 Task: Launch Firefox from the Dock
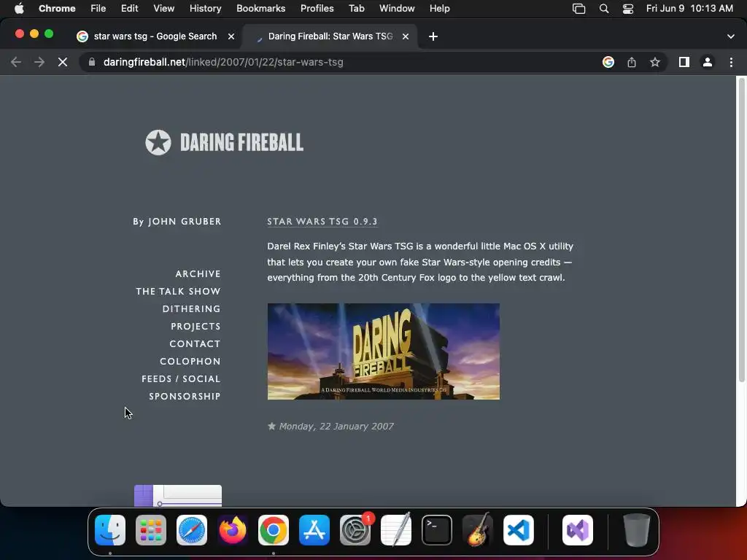[x=233, y=530]
